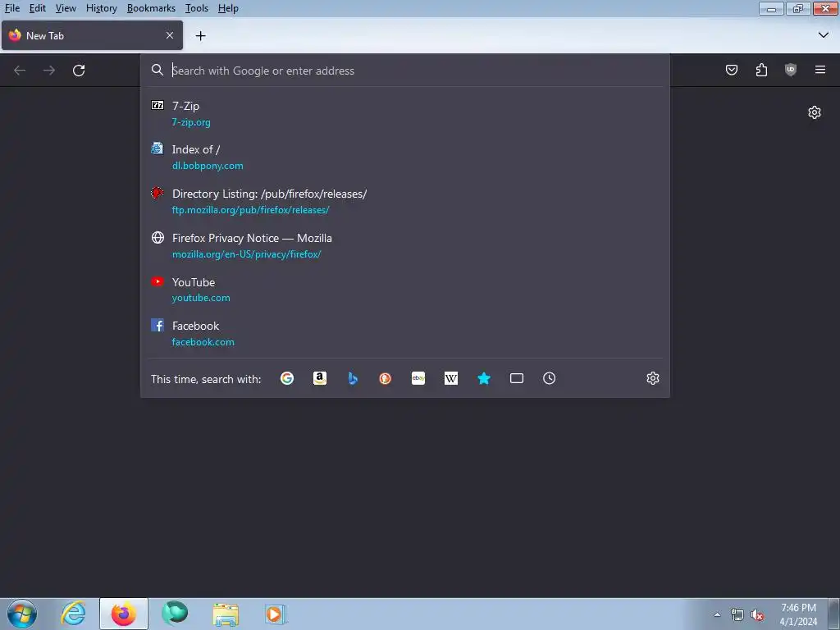The width and height of the screenshot is (840, 630).
Task: Search this time with Google
Action: click(x=287, y=378)
